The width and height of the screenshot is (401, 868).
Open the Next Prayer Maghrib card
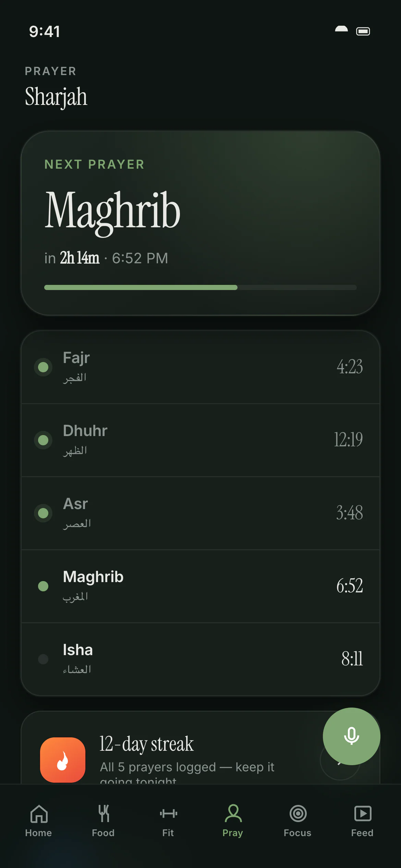click(200, 223)
